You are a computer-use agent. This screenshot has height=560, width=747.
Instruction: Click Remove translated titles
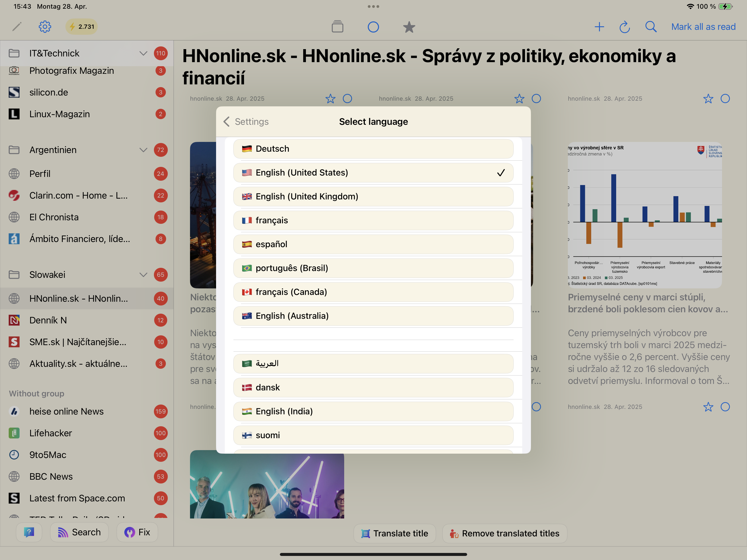[x=505, y=533]
